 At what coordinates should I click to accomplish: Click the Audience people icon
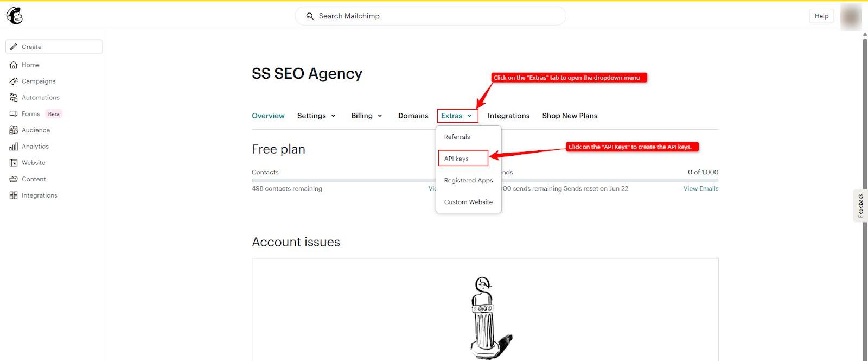[14, 130]
